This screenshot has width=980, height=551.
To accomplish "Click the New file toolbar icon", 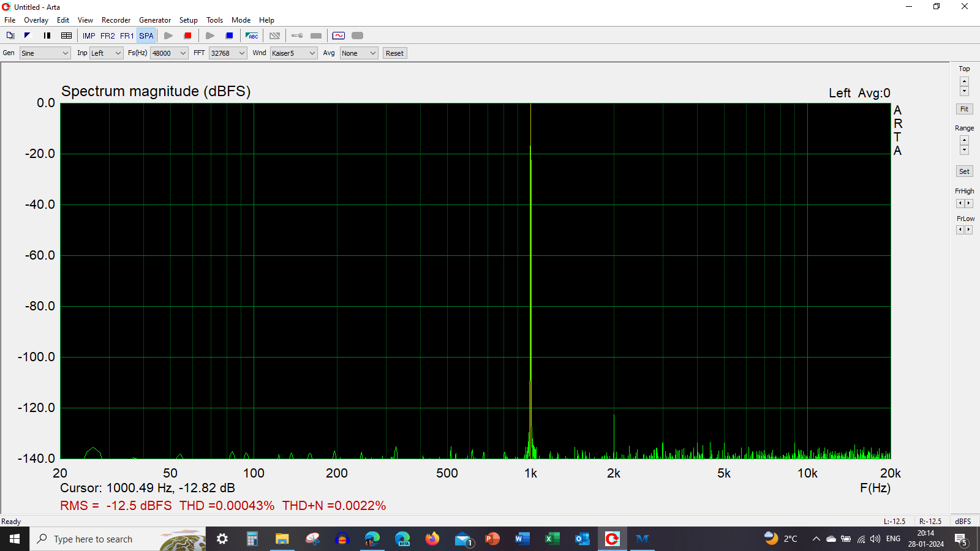I will (10, 36).
